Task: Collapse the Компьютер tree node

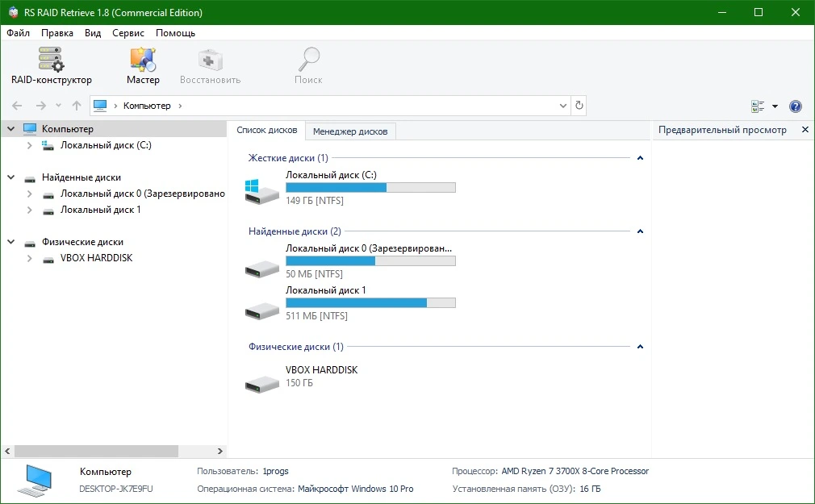Action: click(x=11, y=128)
